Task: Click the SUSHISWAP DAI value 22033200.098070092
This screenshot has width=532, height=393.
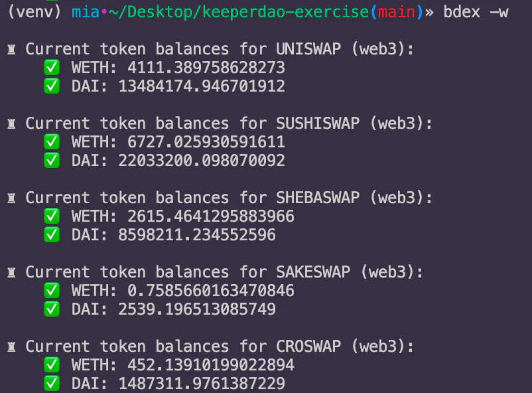Action: pos(202,160)
